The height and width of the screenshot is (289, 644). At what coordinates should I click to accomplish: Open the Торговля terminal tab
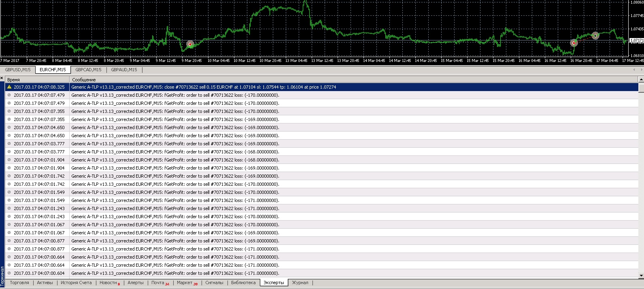[x=19, y=283]
